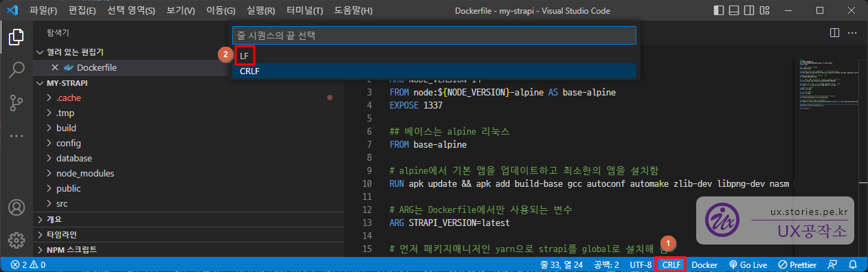Open the 터미널(T) menu

tap(304, 10)
